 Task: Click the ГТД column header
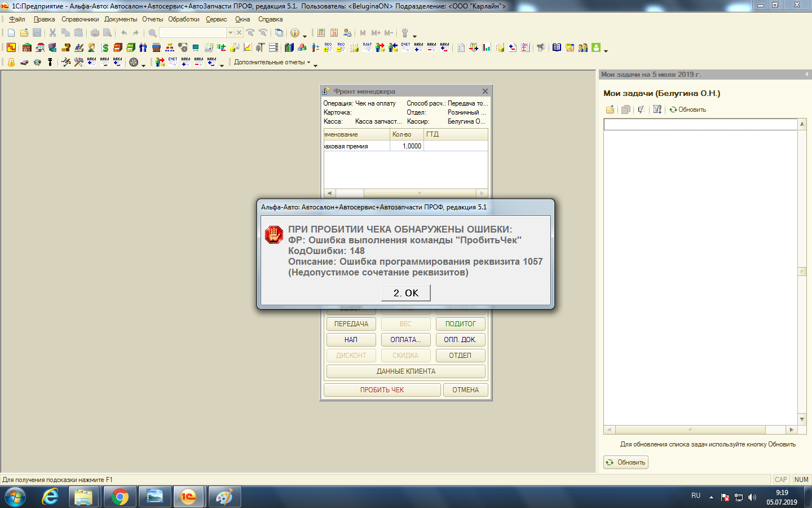tap(456, 134)
